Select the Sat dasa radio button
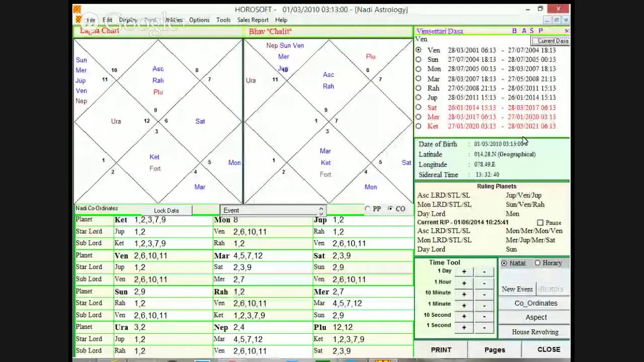This screenshot has width=644, height=362. [x=419, y=107]
